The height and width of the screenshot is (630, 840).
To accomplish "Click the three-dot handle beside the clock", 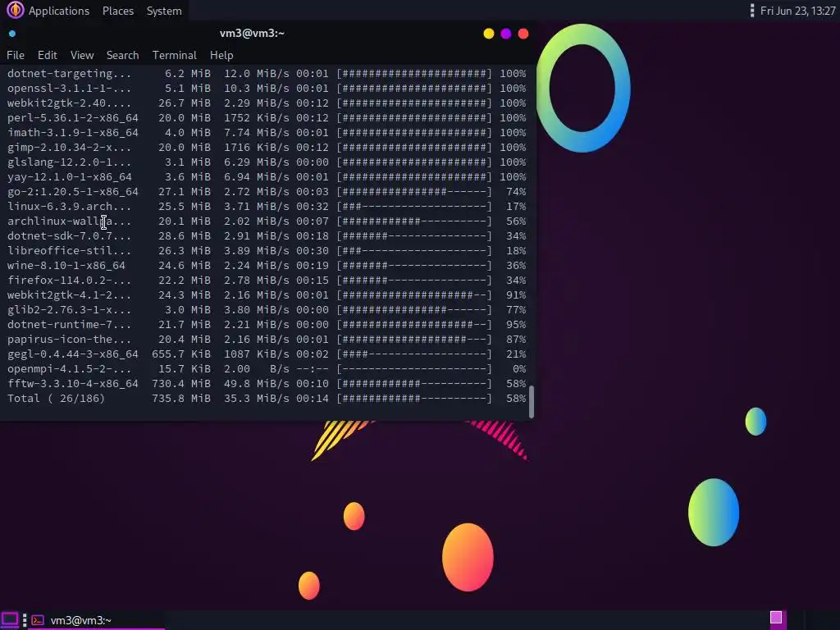I will 752,11.
